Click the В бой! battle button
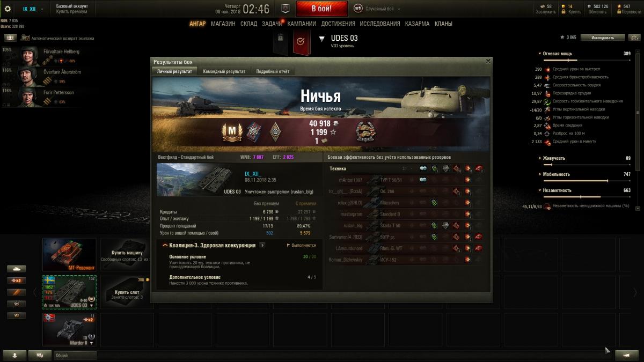This screenshot has width=644, height=362. (x=321, y=9)
